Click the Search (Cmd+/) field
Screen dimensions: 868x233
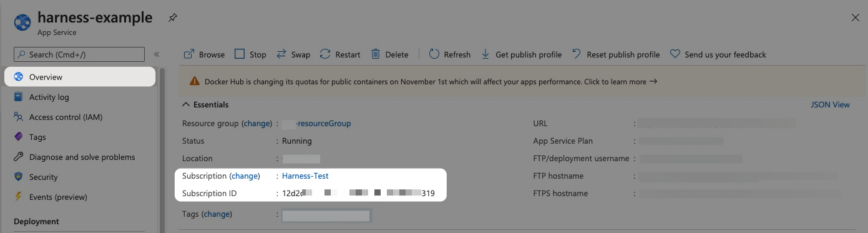point(79,54)
